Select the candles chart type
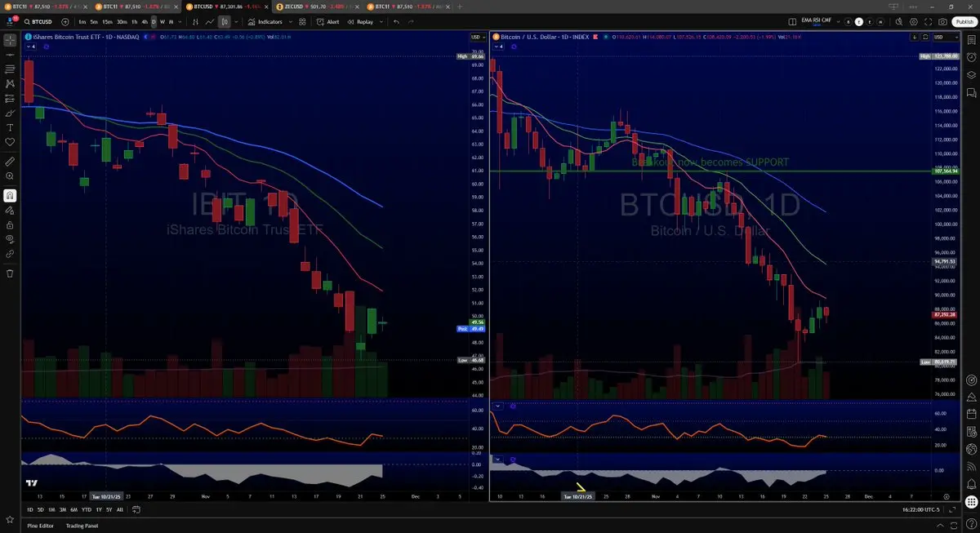980x533 pixels. 224,21
